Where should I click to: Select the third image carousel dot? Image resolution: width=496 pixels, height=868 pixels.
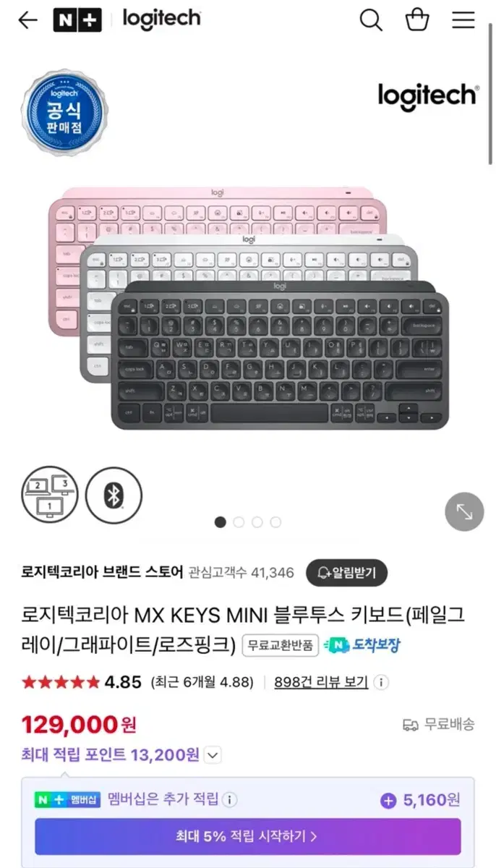[x=257, y=522]
